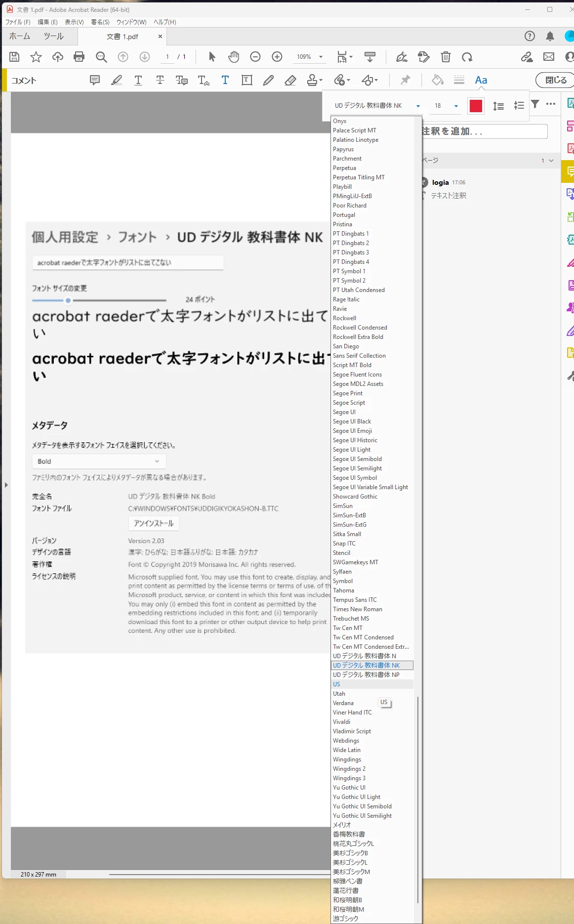Select the highlighter pen tool
Image resolution: width=574 pixels, height=924 pixels.
pos(117,80)
